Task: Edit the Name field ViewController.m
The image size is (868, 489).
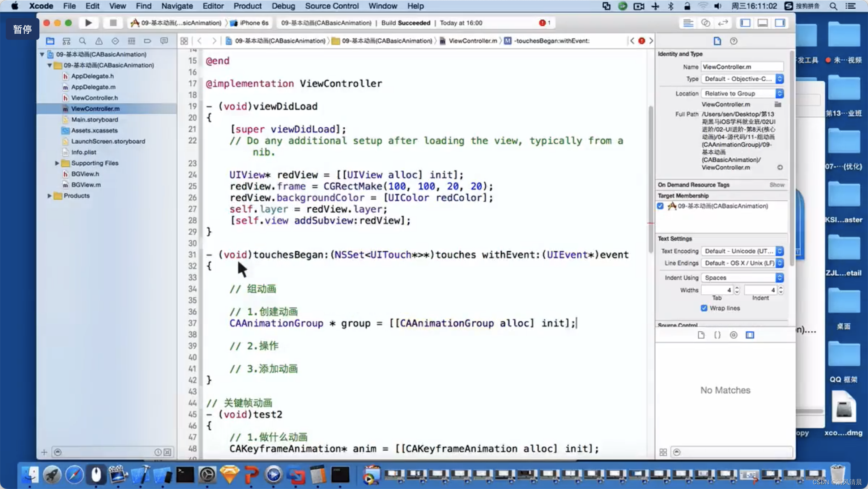Action: [x=743, y=67]
